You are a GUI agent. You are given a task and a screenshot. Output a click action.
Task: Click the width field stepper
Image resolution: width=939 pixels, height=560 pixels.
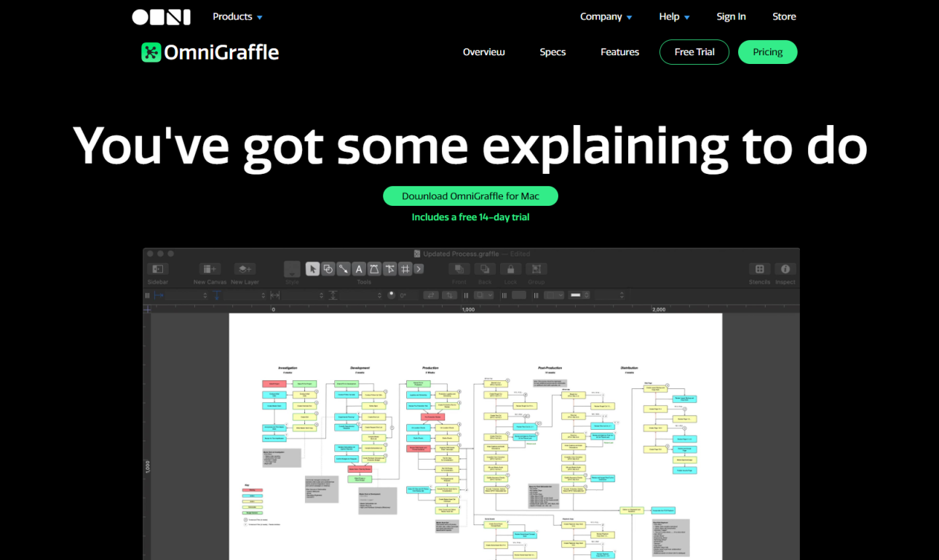click(322, 295)
